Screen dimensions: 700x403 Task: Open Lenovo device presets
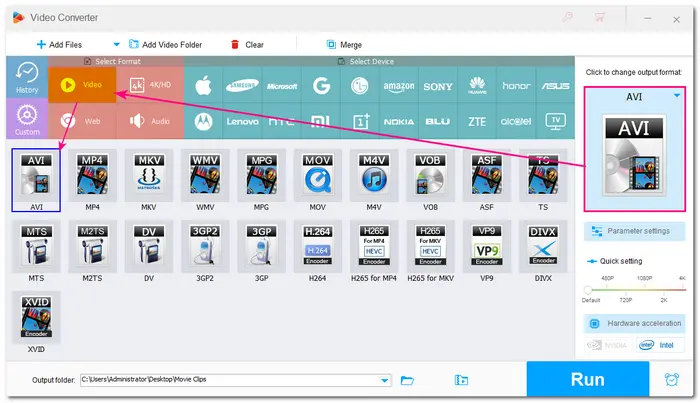[x=242, y=121]
